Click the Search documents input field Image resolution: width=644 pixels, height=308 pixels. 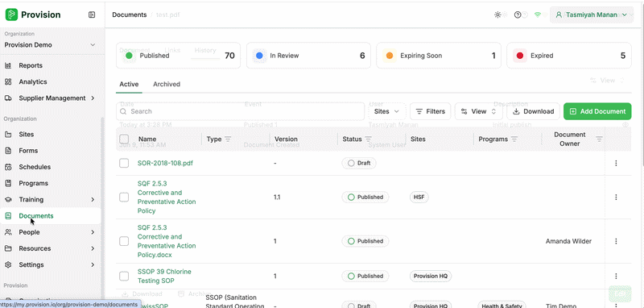coord(240,111)
